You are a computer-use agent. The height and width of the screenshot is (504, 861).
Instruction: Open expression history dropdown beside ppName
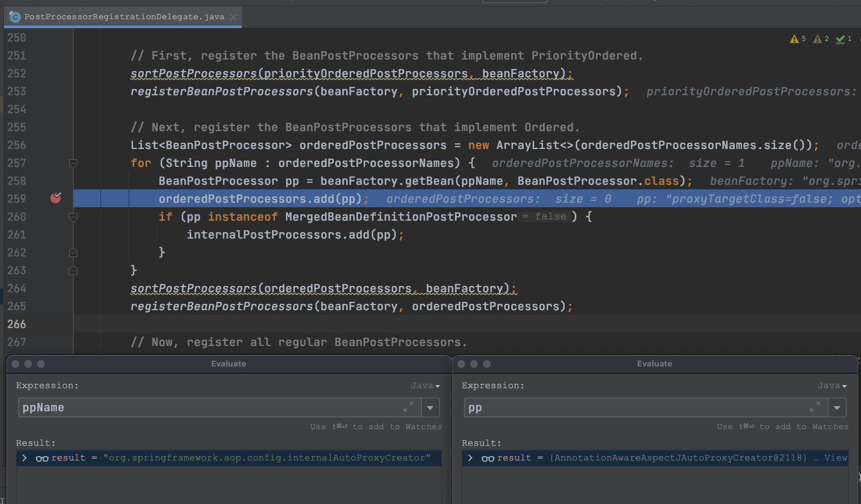(430, 407)
